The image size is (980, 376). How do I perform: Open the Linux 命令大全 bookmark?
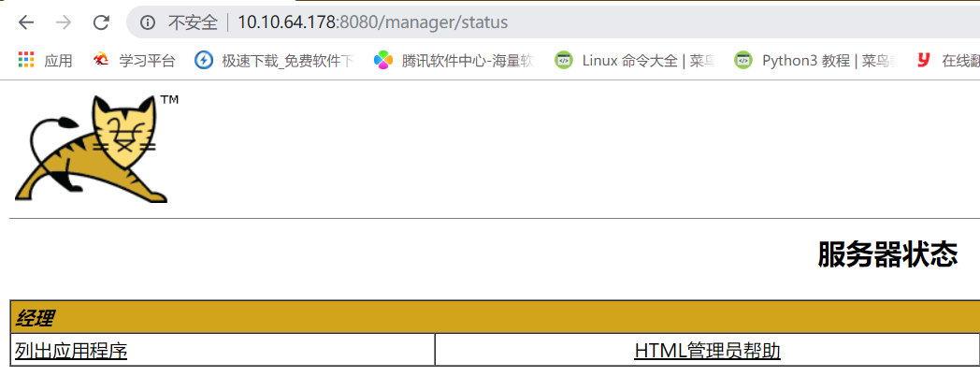(635, 60)
